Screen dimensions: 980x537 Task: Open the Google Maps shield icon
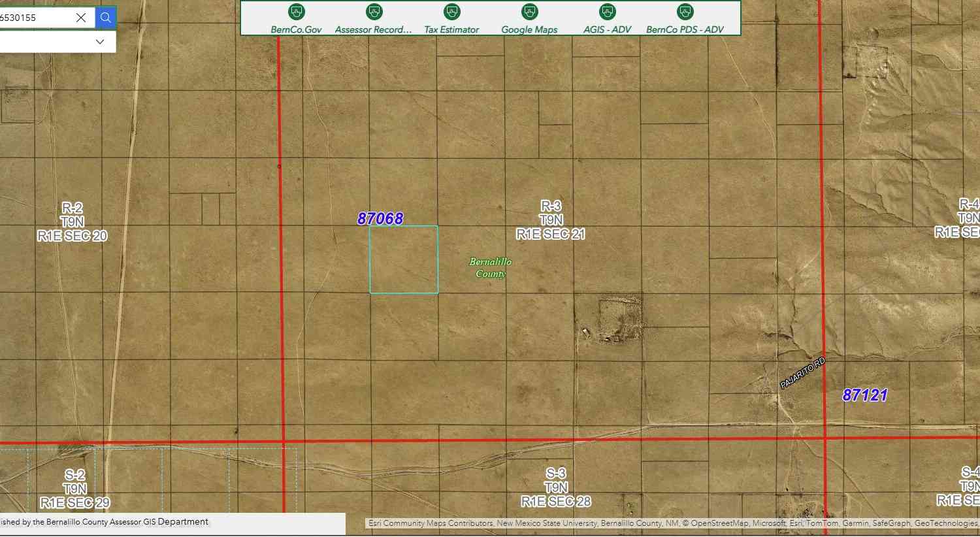530,12
